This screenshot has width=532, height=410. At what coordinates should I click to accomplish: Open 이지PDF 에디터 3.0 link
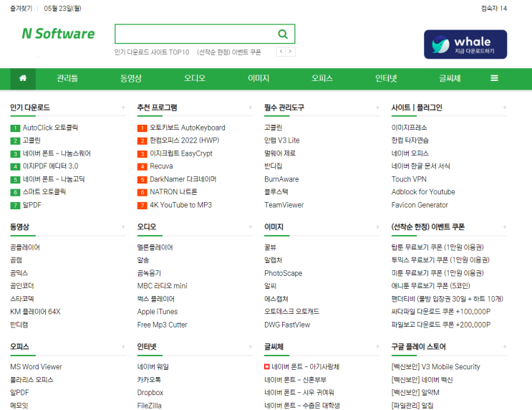click(x=51, y=166)
